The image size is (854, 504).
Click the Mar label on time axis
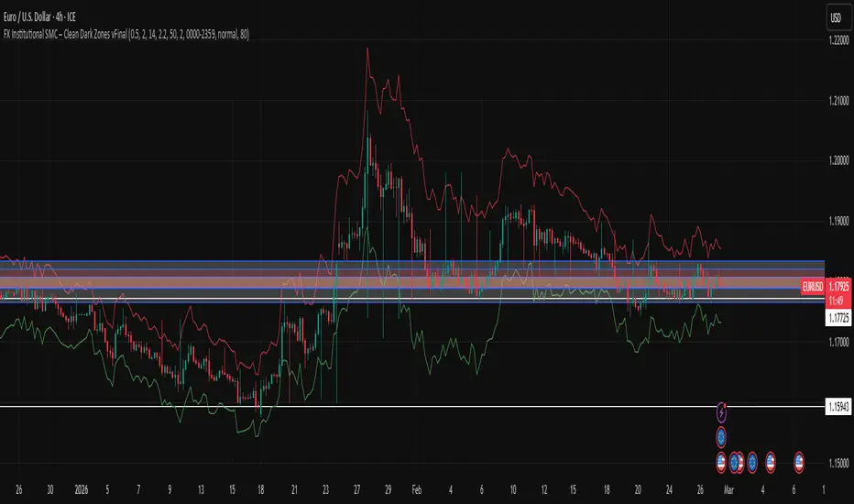[728, 490]
